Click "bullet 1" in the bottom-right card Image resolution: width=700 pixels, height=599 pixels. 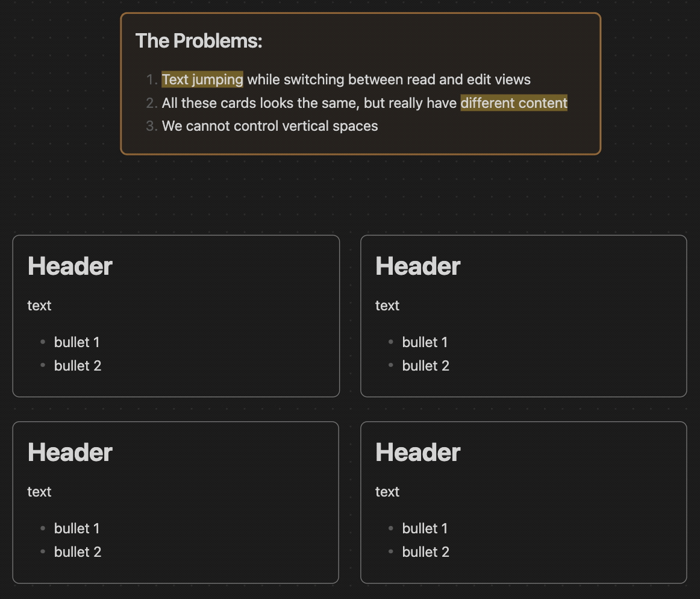(425, 528)
